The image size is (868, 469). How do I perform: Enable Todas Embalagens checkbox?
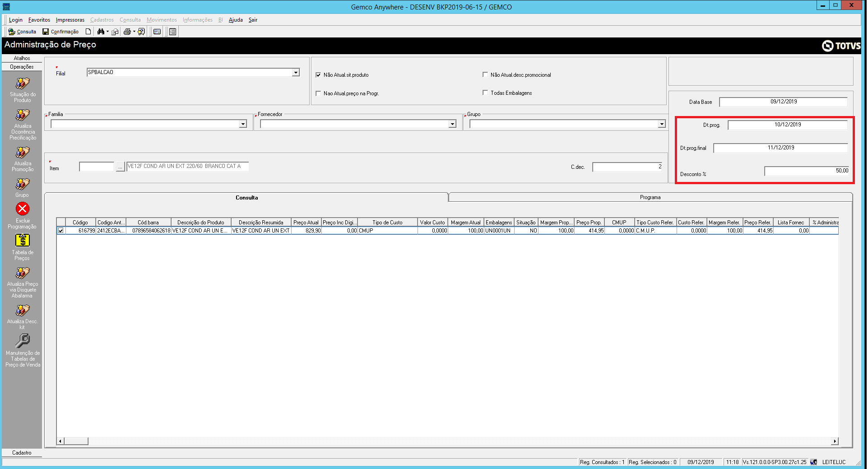coord(485,93)
